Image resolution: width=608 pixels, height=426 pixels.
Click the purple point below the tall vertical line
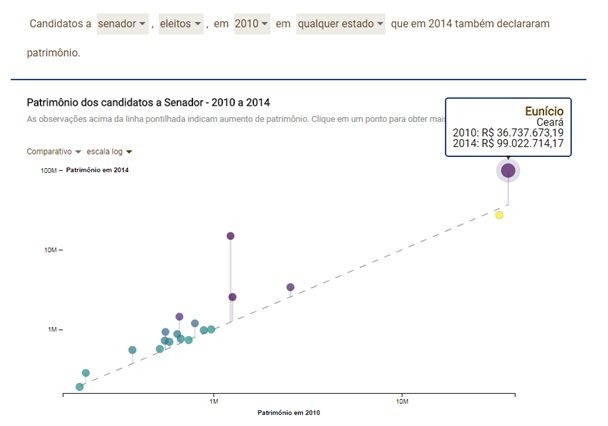[232, 297]
